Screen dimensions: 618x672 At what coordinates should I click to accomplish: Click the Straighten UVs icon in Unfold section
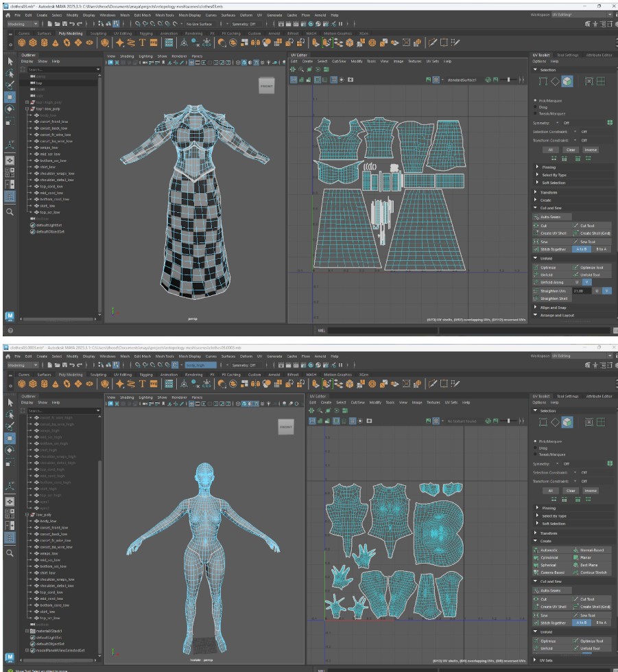[537, 291]
